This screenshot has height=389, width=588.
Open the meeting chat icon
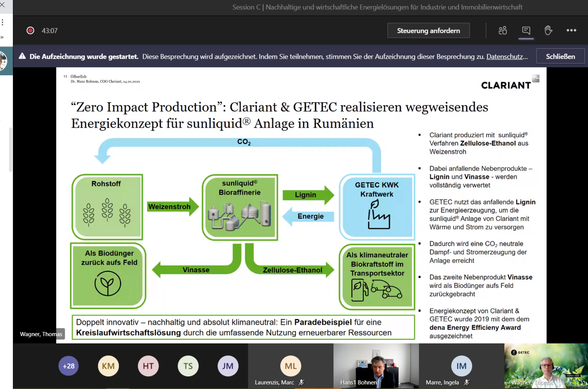526,30
